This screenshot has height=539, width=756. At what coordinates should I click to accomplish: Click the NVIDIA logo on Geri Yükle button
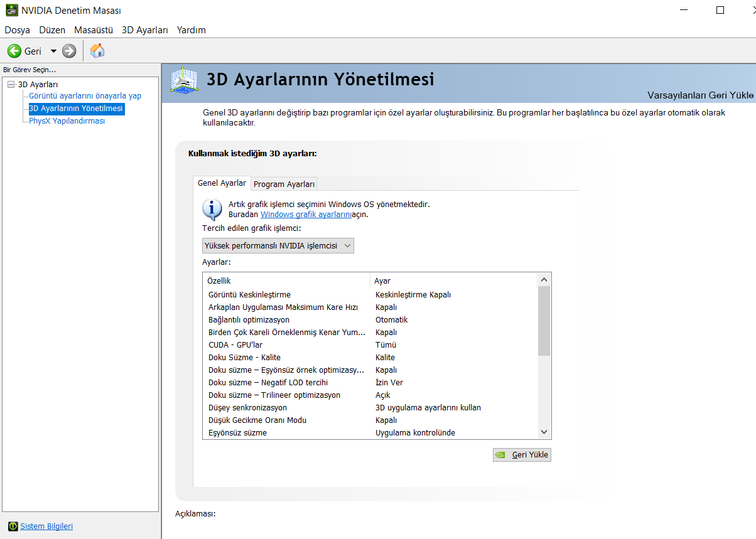coord(501,455)
